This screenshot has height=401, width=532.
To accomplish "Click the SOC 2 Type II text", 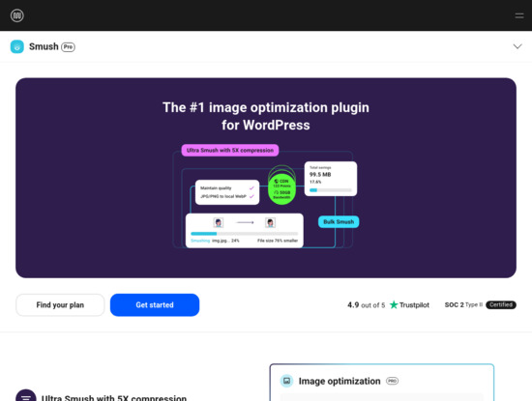I will (463, 304).
